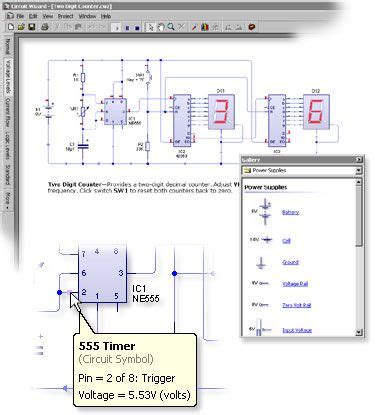Open the View menu

click(x=48, y=16)
